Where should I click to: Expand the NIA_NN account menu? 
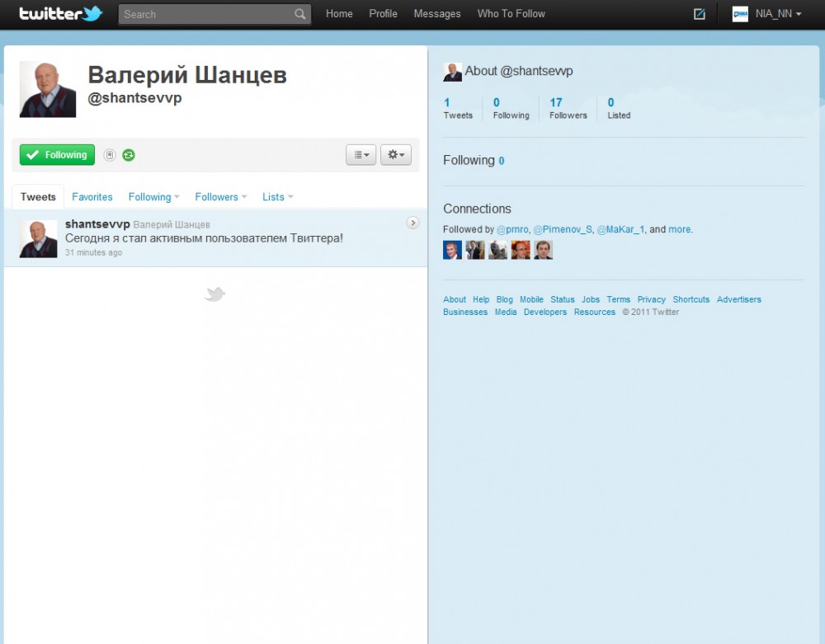(768, 14)
